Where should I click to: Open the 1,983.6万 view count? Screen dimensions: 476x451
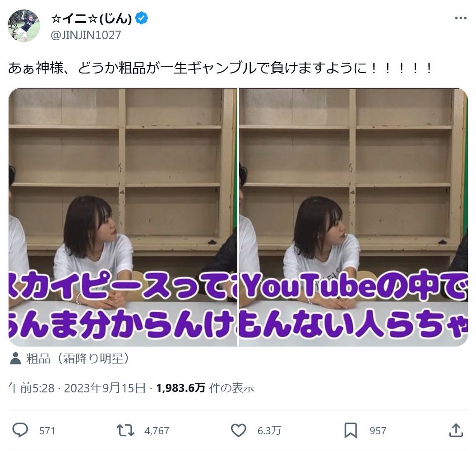pos(180,388)
